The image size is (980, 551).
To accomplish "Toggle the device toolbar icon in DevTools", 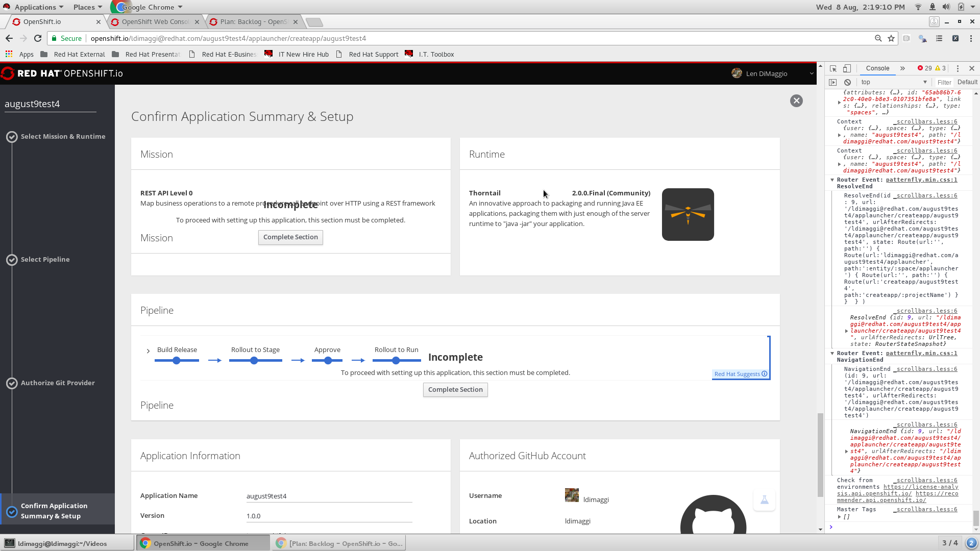I will click(847, 68).
